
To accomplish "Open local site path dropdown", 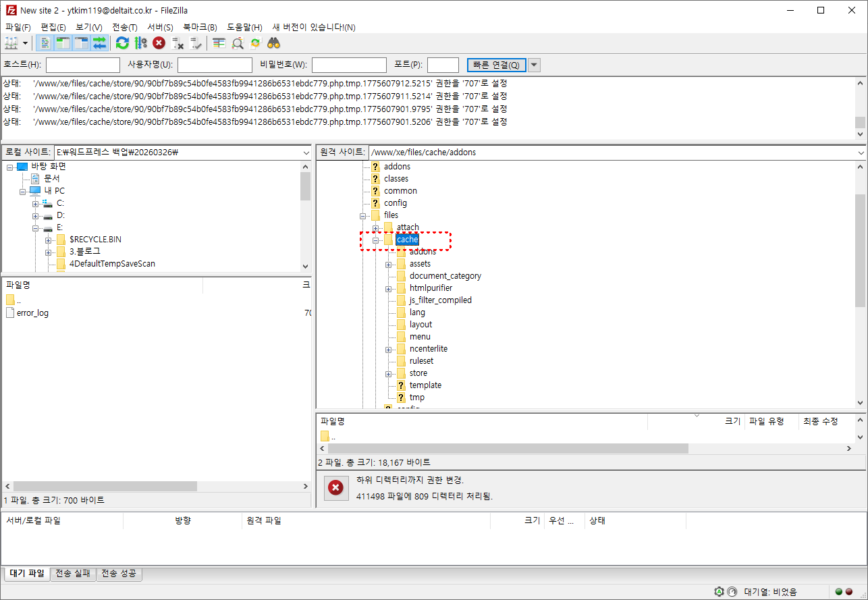I will 306,153.
